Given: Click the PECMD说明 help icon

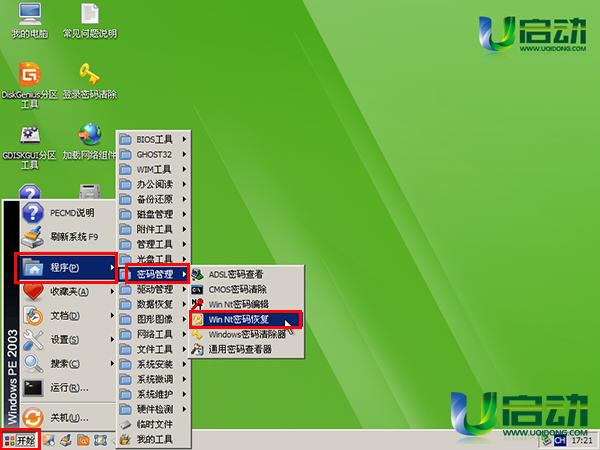Looking at the screenshot, I should pyautogui.click(x=33, y=213).
